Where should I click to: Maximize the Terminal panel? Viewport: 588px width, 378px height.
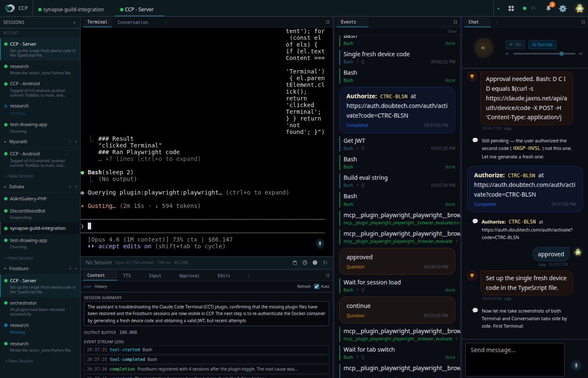(x=327, y=22)
